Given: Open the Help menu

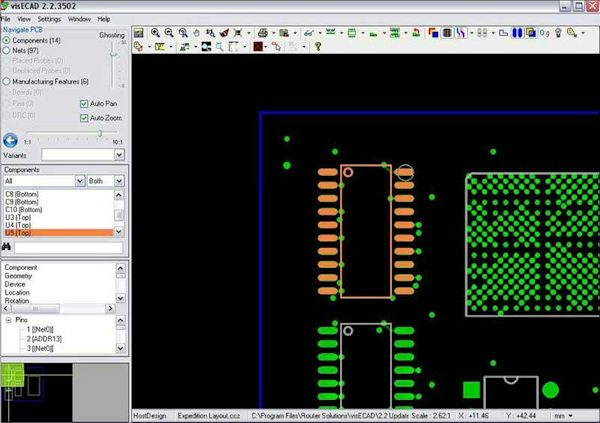Looking at the screenshot, I should 104,19.
